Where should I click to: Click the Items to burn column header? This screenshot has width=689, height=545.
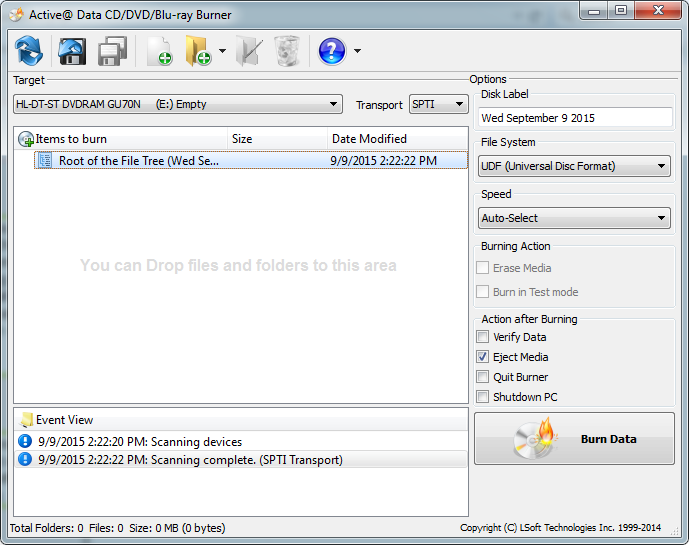click(x=121, y=139)
